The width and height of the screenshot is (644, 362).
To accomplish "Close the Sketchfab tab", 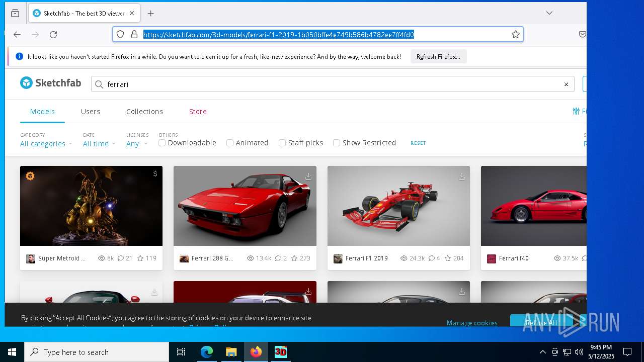I will [132, 14].
